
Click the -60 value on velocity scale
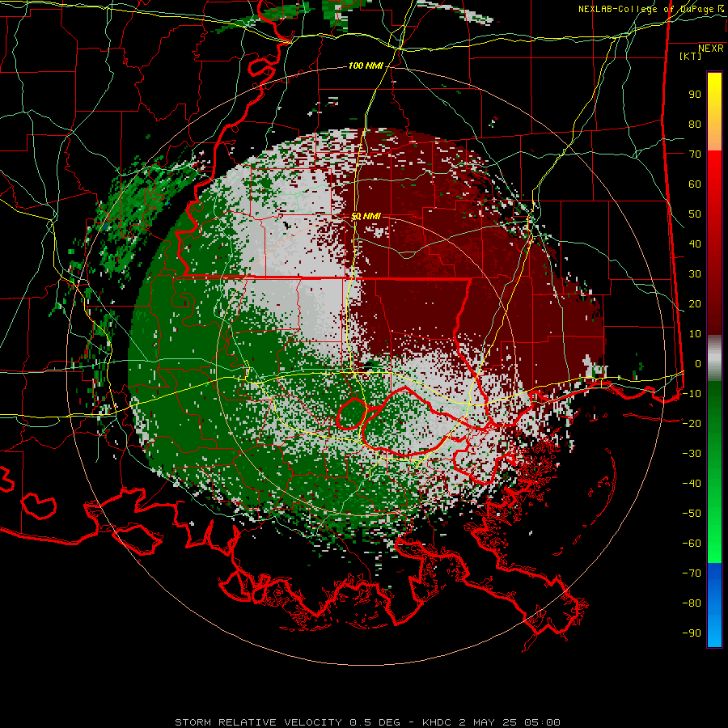tap(692, 544)
